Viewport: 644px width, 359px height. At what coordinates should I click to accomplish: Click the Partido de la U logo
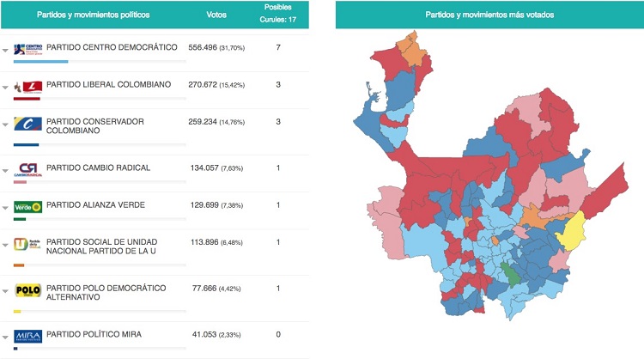(x=28, y=245)
